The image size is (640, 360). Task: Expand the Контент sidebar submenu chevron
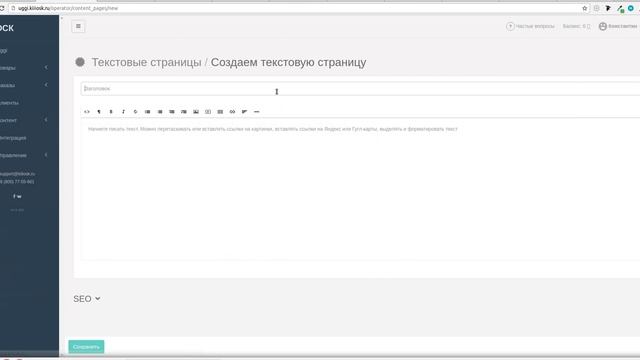[46, 120]
